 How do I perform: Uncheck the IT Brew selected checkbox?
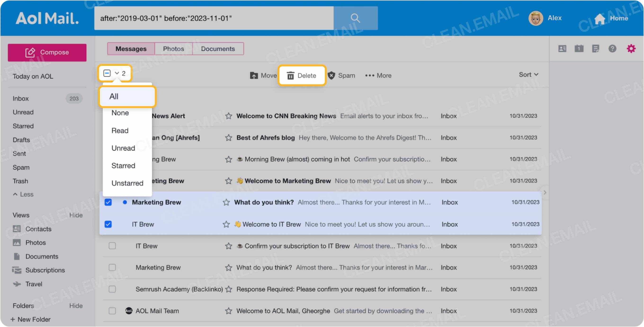(108, 224)
